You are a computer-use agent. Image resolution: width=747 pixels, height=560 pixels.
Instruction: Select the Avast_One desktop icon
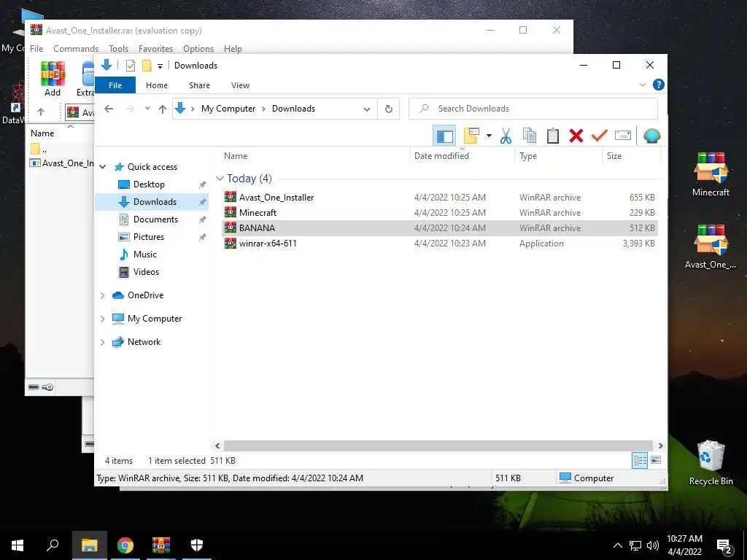click(711, 246)
